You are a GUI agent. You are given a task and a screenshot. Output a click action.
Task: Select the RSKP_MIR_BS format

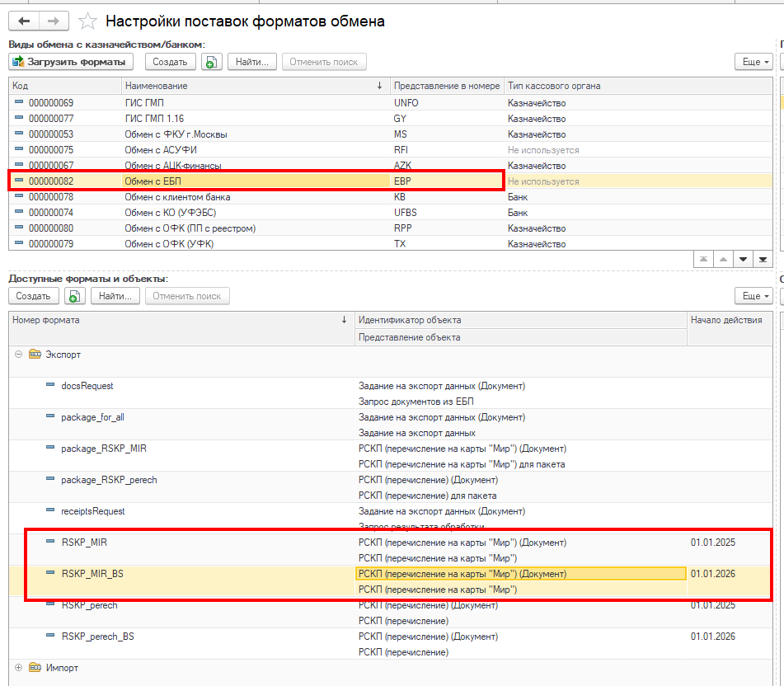tap(391, 581)
